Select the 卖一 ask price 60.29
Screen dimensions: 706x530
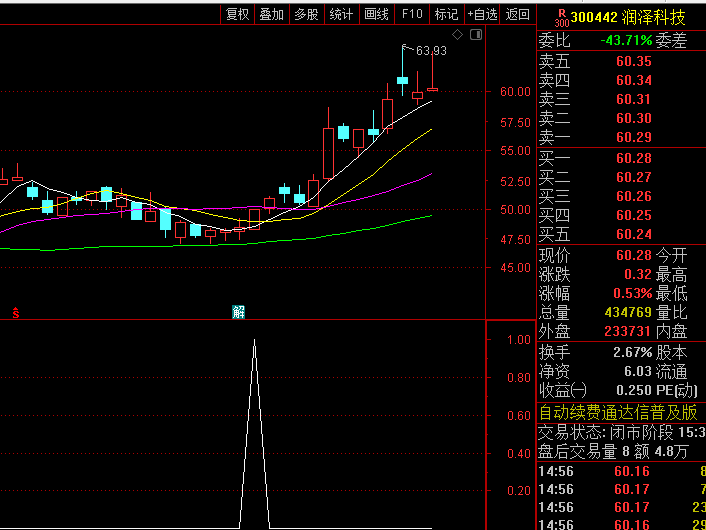[x=633, y=137]
